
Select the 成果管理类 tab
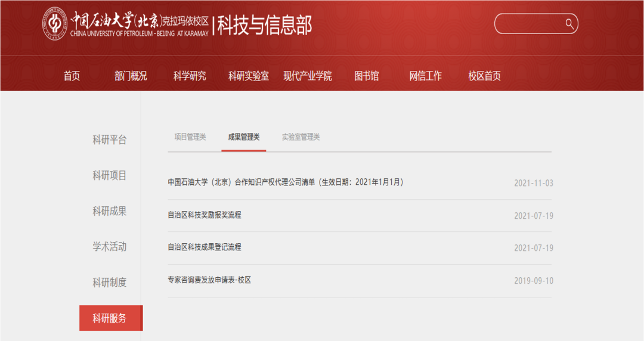pyautogui.click(x=243, y=137)
